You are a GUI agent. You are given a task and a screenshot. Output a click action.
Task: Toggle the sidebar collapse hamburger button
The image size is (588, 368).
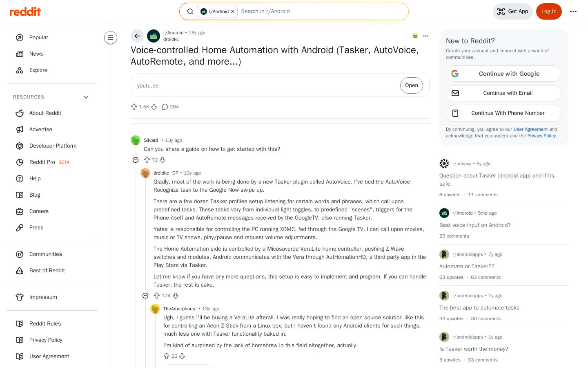coord(111,38)
